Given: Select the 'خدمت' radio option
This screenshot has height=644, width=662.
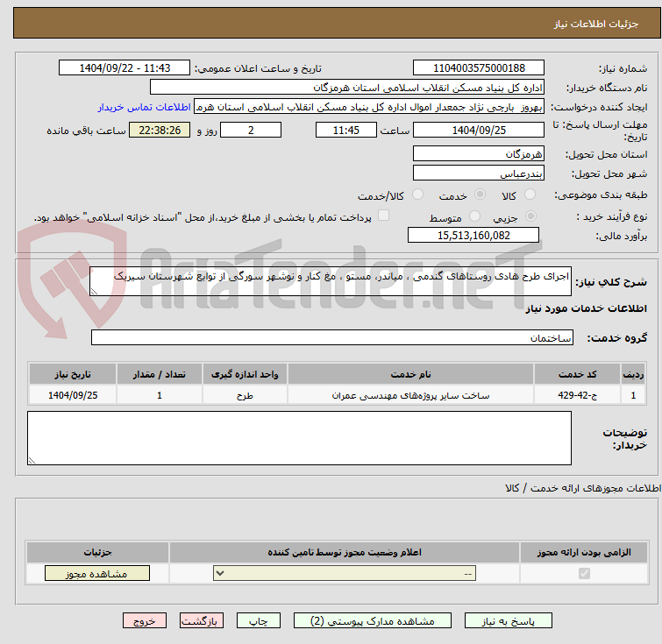Looking at the screenshot, I should coord(480,195).
